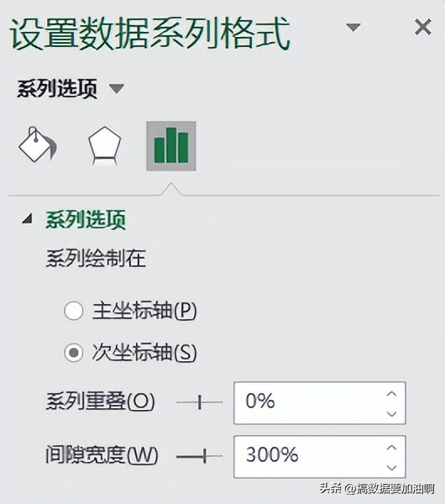The width and height of the screenshot is (445, 504).
Task: Collapse the 系列选项 section triangle
Action: click(28, 219)
